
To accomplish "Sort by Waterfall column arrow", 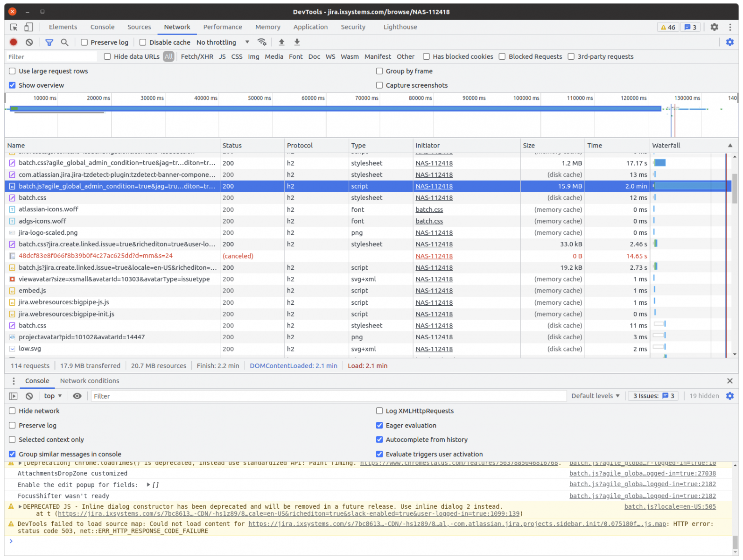I will tap(730, 146).
